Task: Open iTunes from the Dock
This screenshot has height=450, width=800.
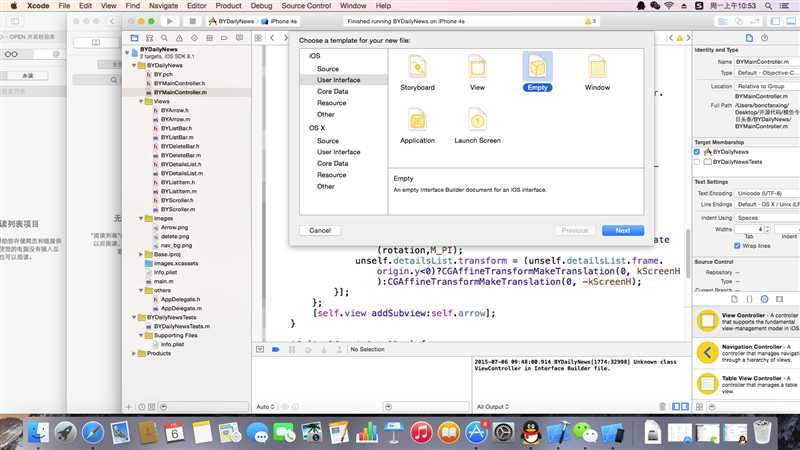Action: pyautogui.click(x=421, y=433)
